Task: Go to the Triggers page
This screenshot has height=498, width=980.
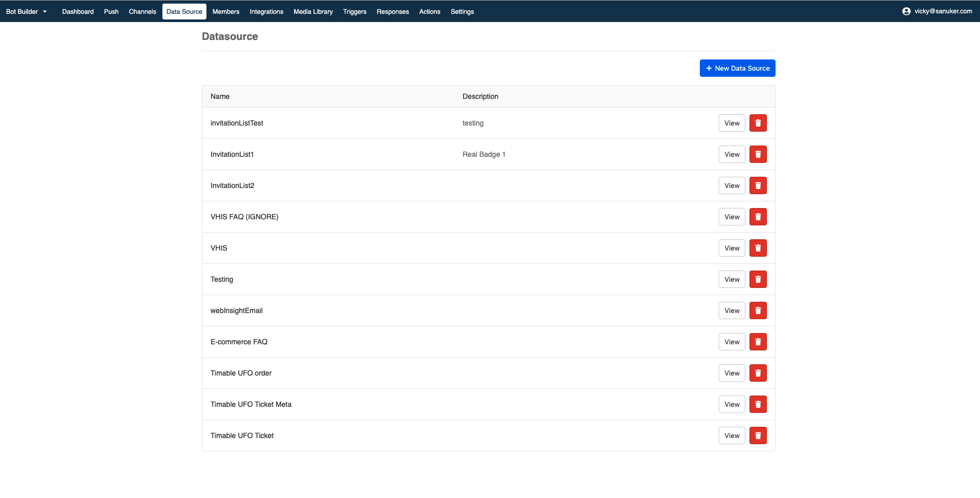Action: pos(355,11)
